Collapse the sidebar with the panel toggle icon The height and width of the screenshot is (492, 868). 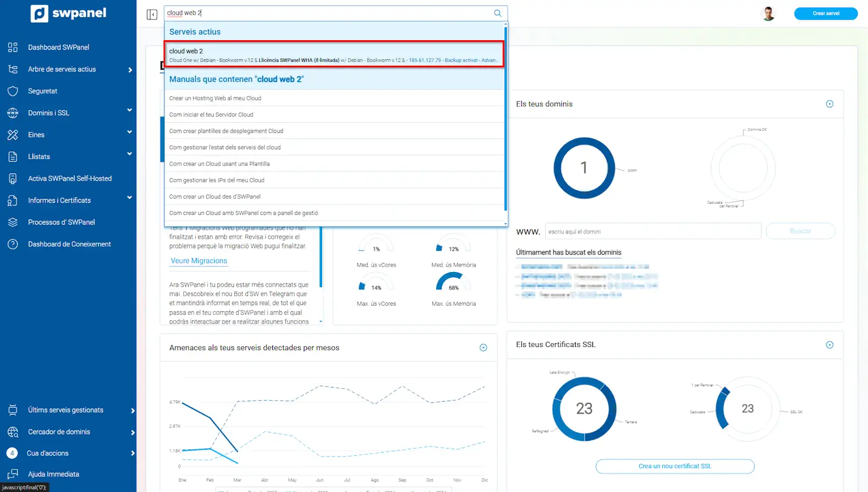click(152, 14)
